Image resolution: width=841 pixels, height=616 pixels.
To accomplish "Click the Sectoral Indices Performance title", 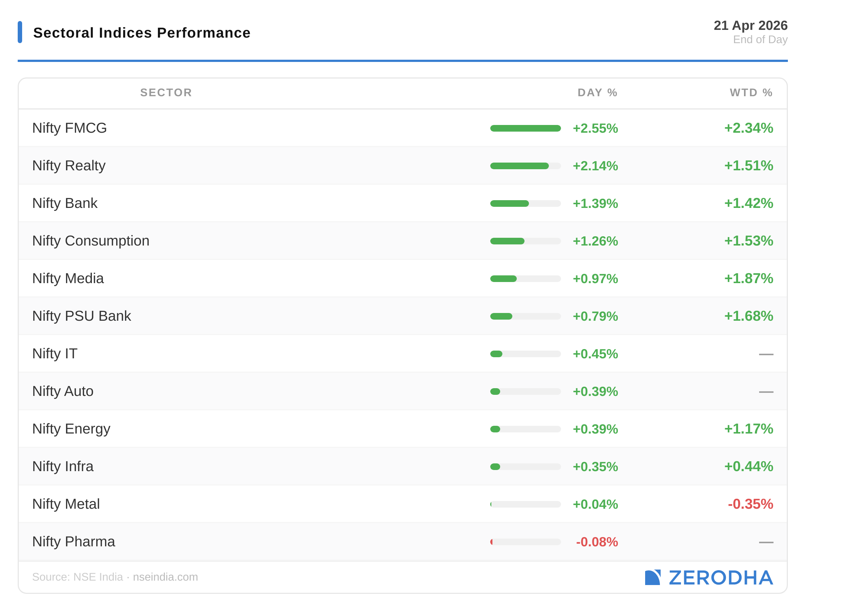I will click(142, 33).
